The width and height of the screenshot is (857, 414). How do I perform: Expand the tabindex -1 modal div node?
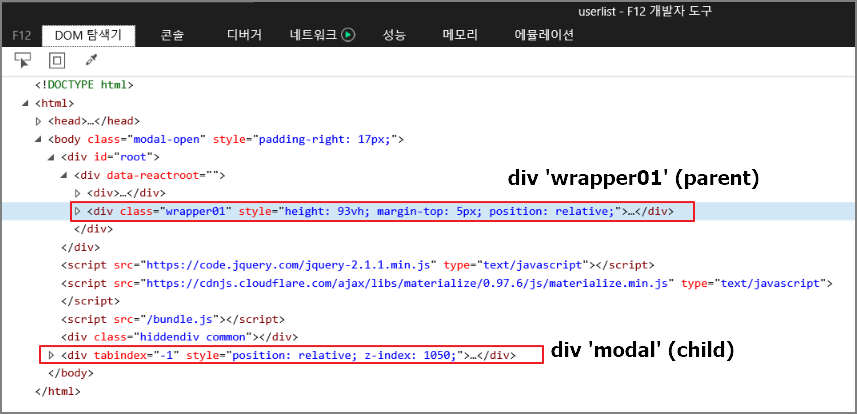(x=51, y=355)
